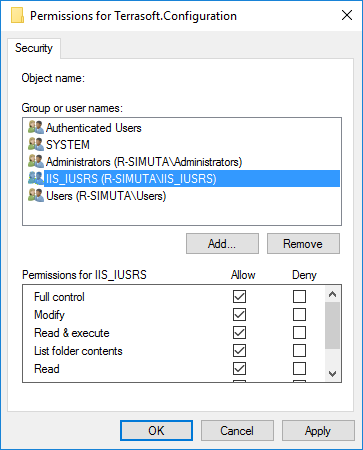Close the Permissions dialog window
Viewport: 363px width, 450px height.
347,15
